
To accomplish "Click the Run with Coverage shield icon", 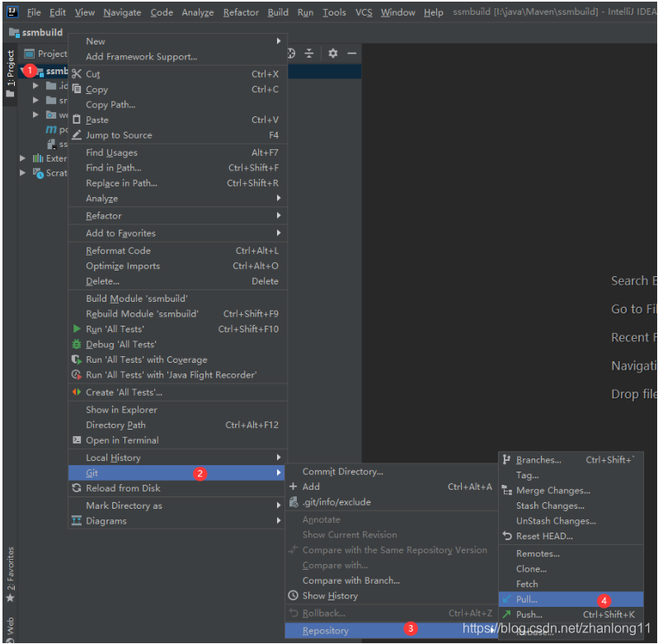I will coord(77,360).
